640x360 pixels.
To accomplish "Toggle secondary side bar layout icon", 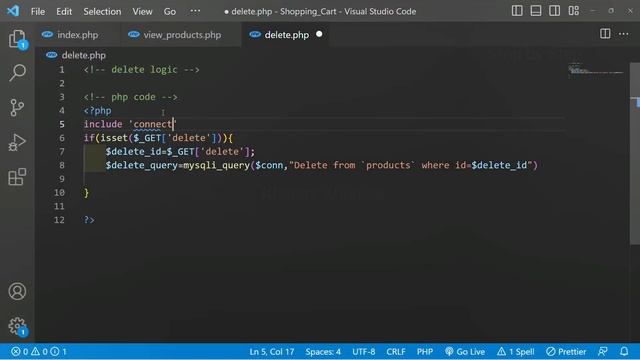I will click(x=554, y=11).
